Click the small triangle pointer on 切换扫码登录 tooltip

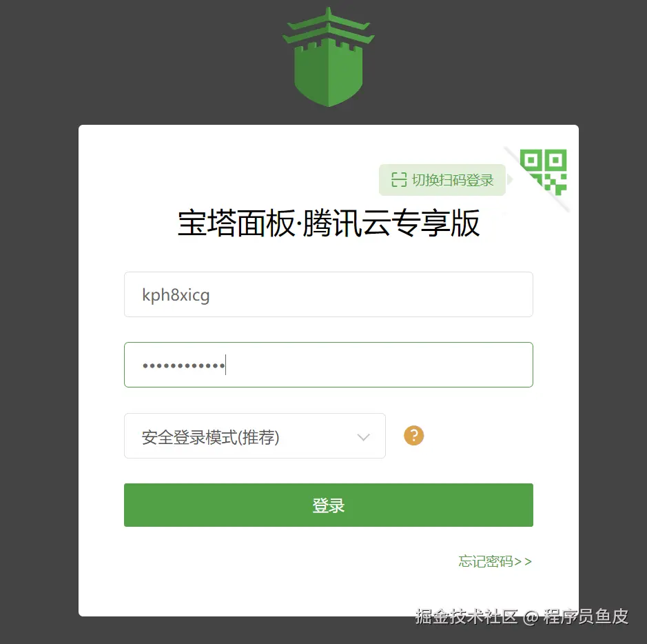click(510, 179)
